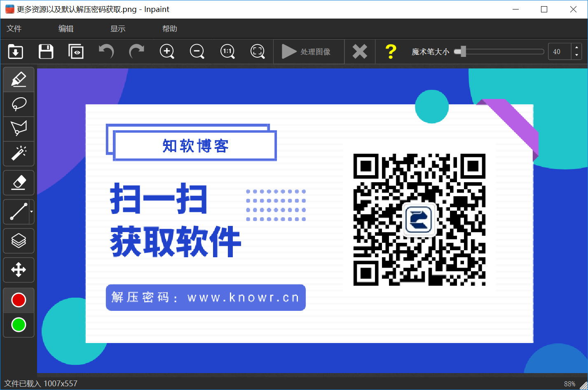Set zoom to 1:1 actual size
588x390 pixels.
227,52
